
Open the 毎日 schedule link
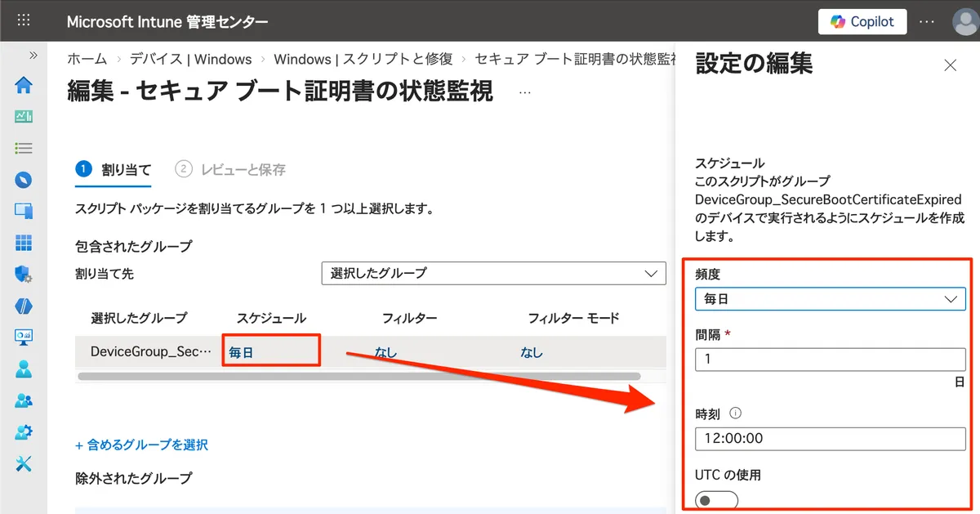coord(241,352)
